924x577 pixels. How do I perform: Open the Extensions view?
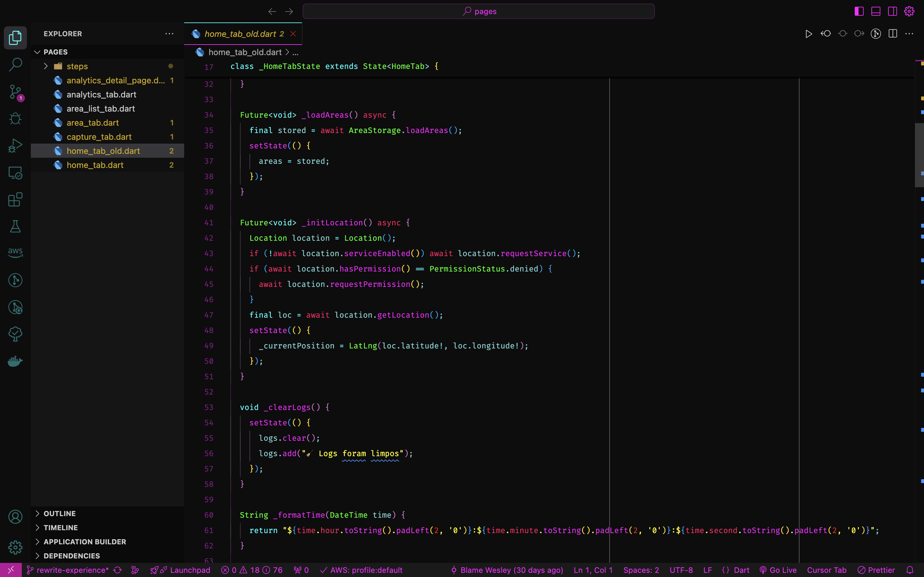(15, 200)
